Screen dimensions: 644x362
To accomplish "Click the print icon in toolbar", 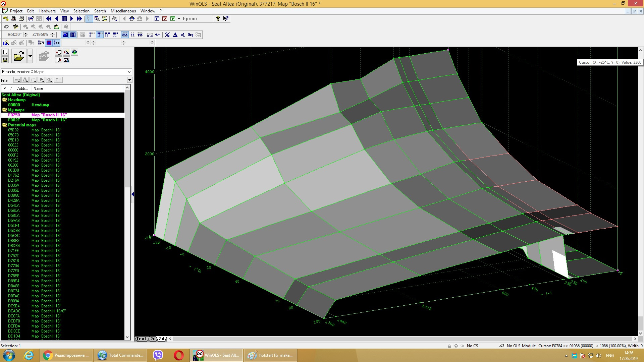I will click(21, 19).
